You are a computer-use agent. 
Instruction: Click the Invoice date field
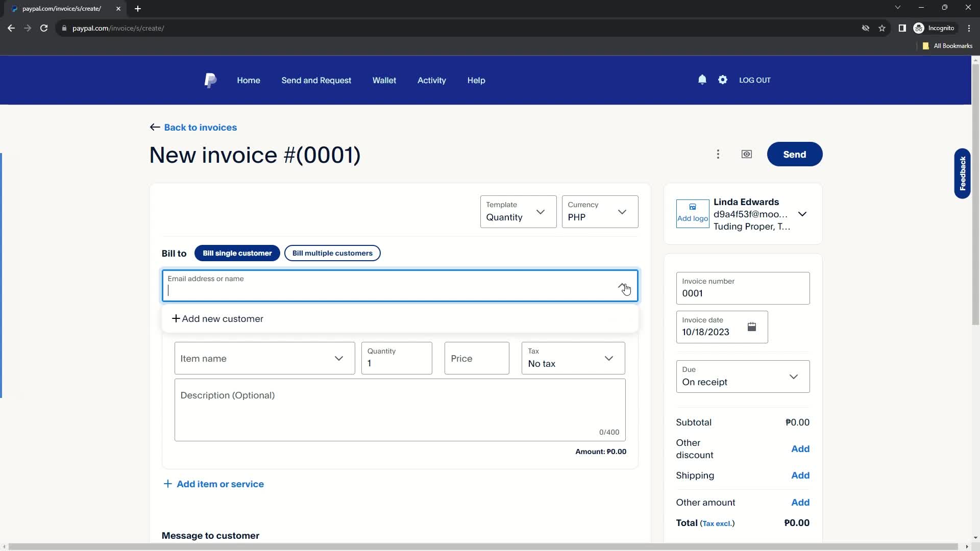click(x=722, y=327)
